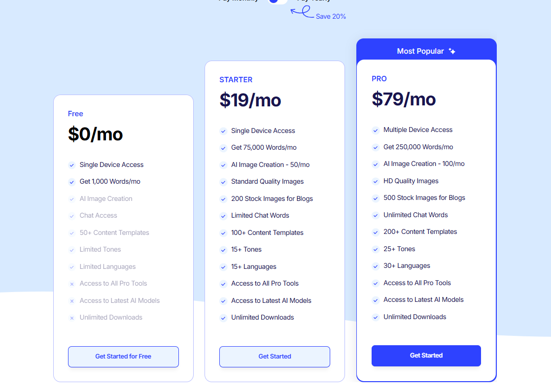
Task: Click the X icon by Access to Latest AI Models in Free
Action: click(71, 301)
